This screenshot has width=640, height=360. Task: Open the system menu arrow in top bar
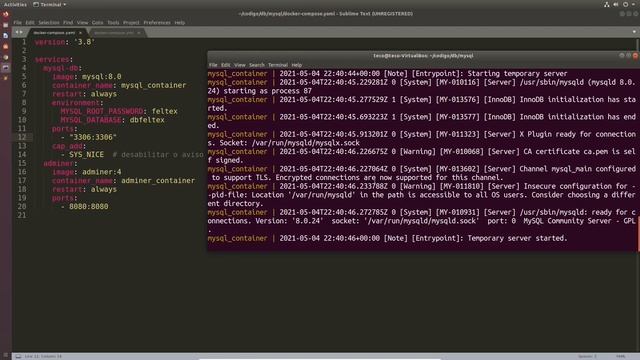[x=634, y=4]
